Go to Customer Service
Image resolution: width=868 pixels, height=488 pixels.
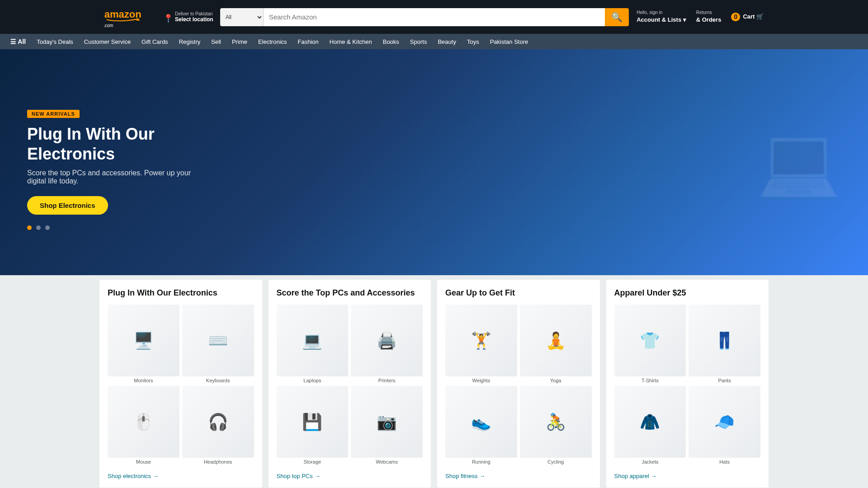107,42
